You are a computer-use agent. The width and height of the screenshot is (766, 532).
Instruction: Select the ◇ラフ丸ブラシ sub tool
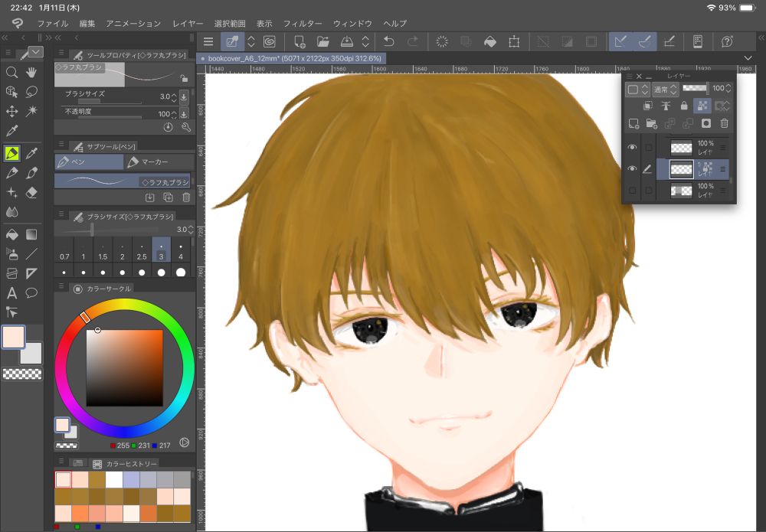122,181
